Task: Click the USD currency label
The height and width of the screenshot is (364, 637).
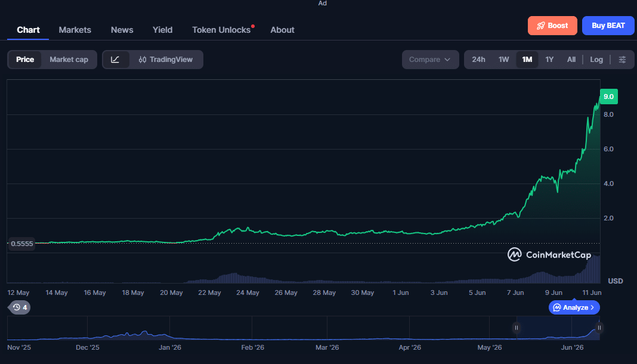Action: tap(615, 281)
